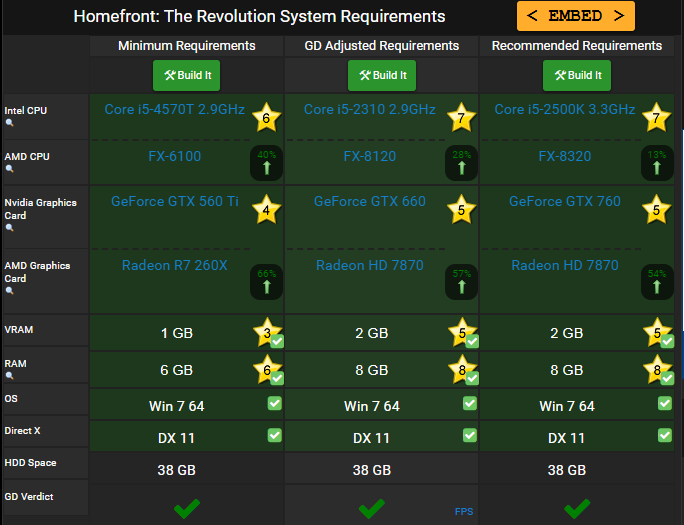Click the magnifier icon under AMD CPU

9,168
